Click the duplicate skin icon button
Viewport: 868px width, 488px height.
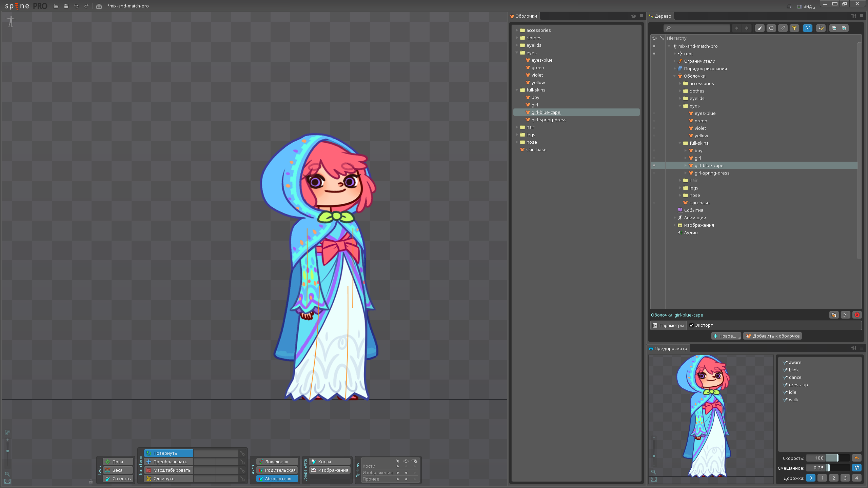[x=834, y=315]
